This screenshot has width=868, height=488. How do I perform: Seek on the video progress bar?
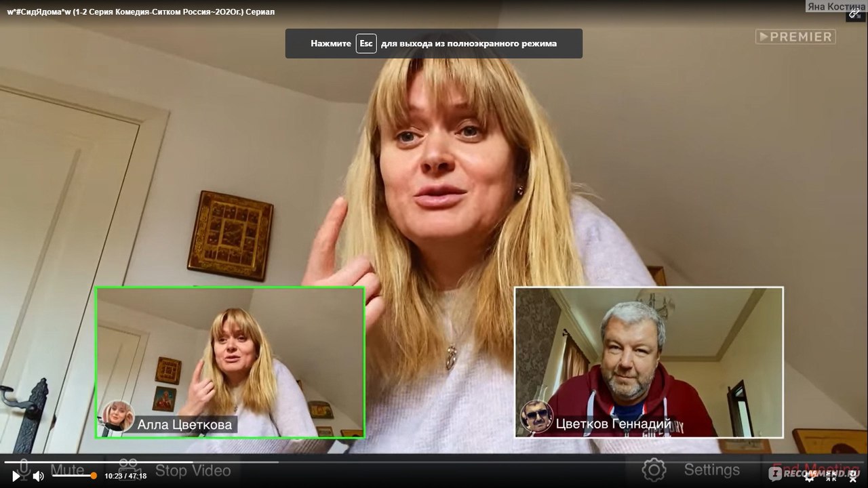(x=434, y=462)
